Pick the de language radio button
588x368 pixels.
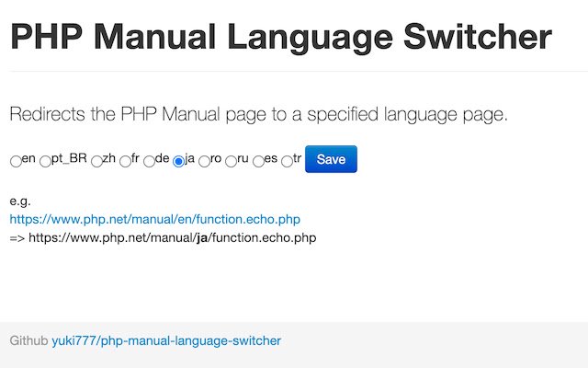click(x=149, y=162)
